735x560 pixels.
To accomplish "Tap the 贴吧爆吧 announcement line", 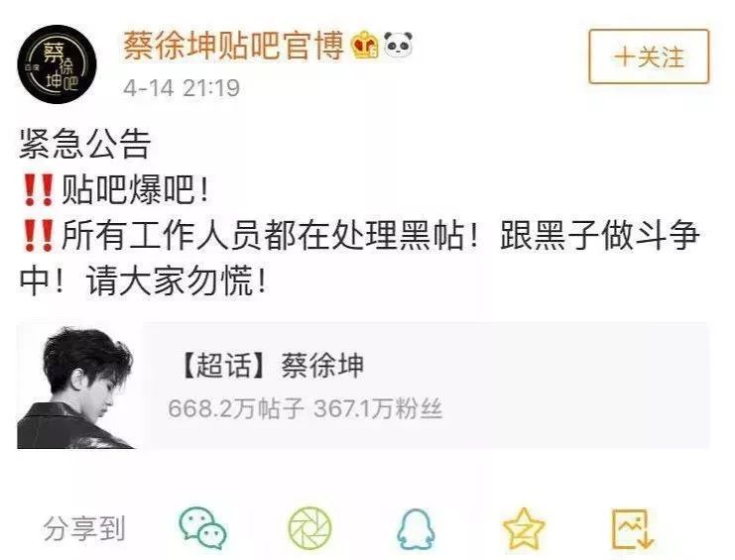I will pyautogui.click(x=116, y=189).
